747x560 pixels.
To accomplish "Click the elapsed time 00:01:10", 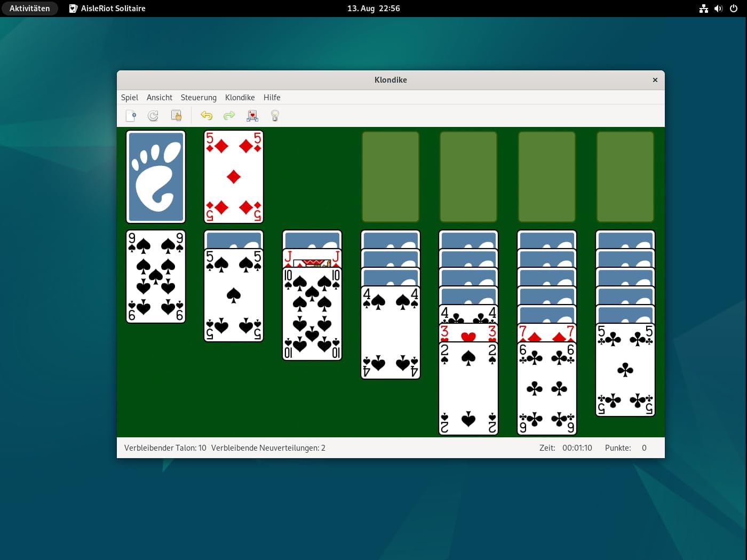I will [x=577, y=448].
